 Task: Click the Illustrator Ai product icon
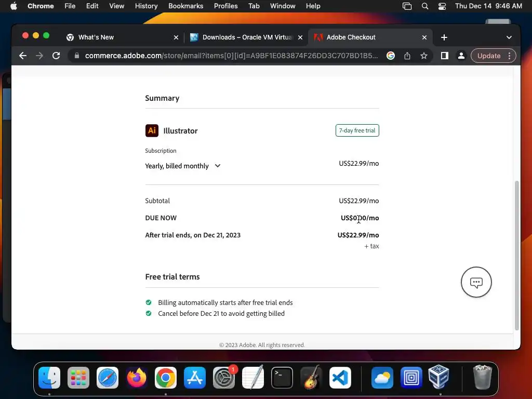click(152, 130)
